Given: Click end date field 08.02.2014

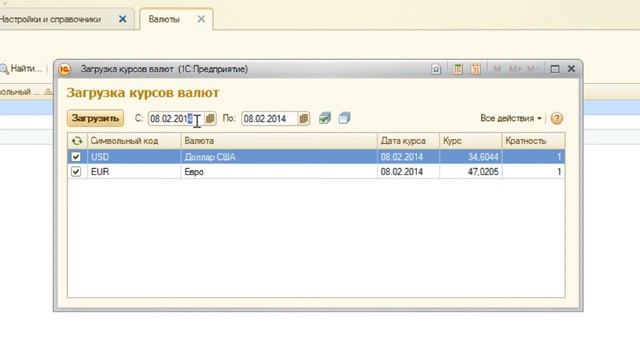Looking at the screenshot, I should [x=269, y=119].
